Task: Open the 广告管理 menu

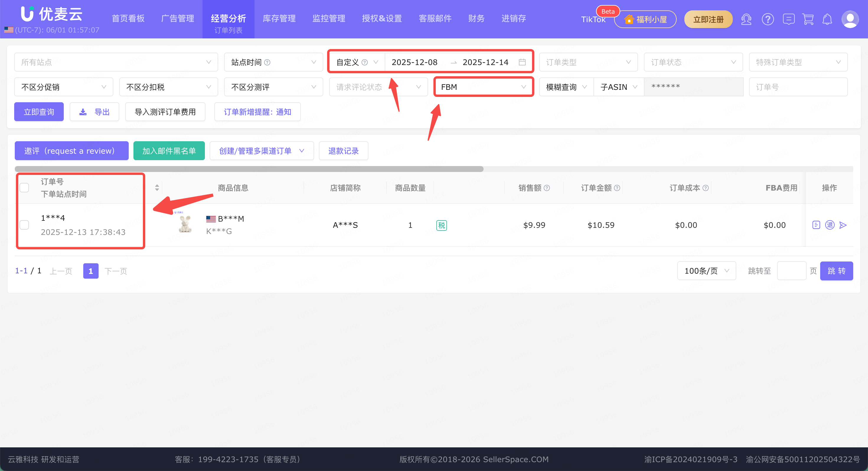Action: [x=177, y=19]
